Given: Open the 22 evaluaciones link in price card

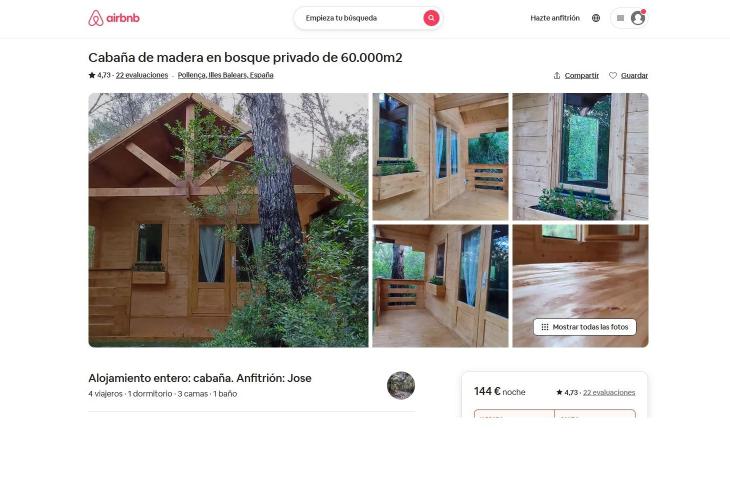Looking at the screenshot, I should point(609,392).
